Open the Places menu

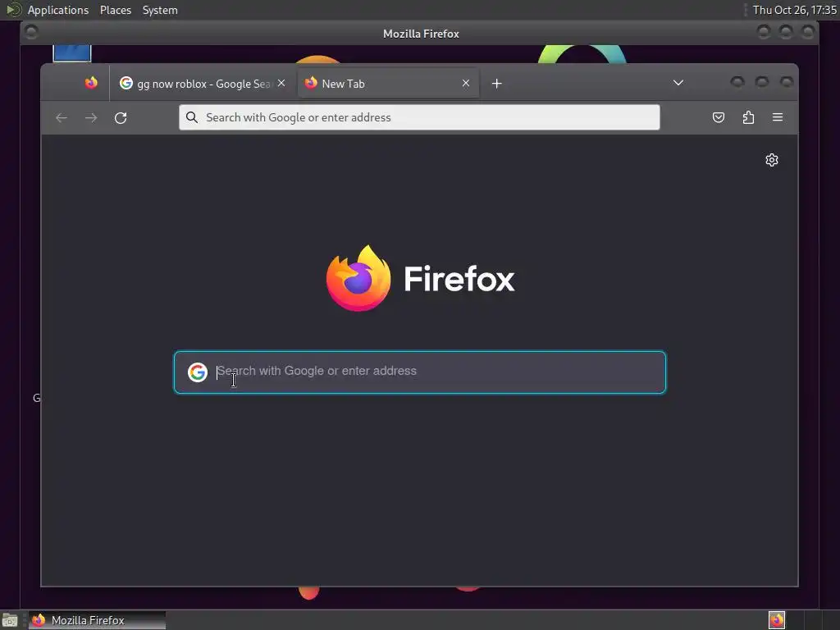click(x=115, y=10)
